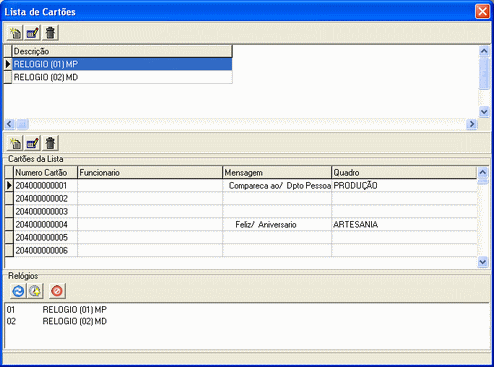Click the PRODUÇÃO quadro cell

[404, 186]
